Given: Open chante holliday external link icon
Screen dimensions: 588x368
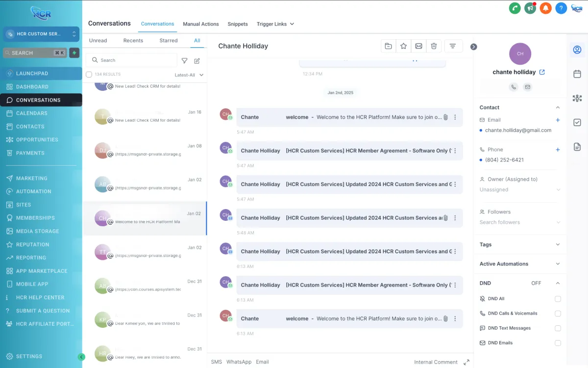Looking at the screenshot, I should click(542, 72).
